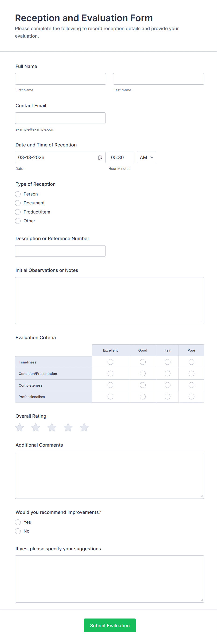
Task: Mark Timeliness as Excellent
Action: [110, 362]
